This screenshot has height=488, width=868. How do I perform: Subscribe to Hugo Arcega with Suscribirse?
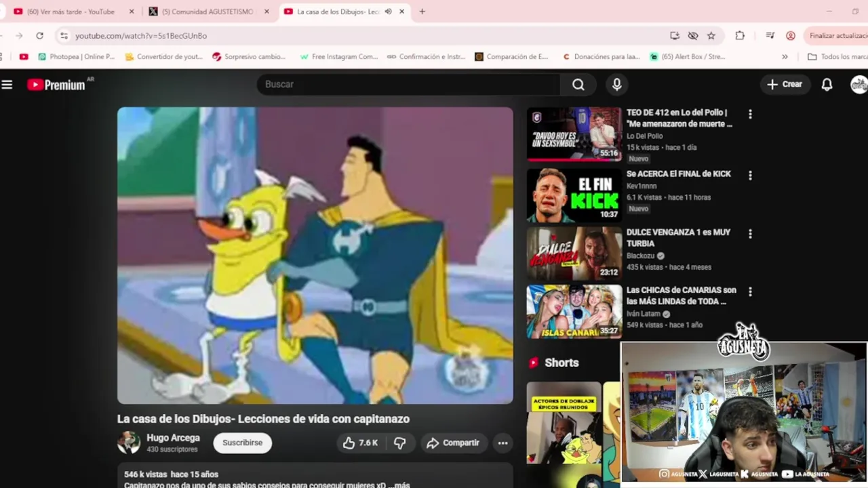pyautogui.click(x=242, y=443)
